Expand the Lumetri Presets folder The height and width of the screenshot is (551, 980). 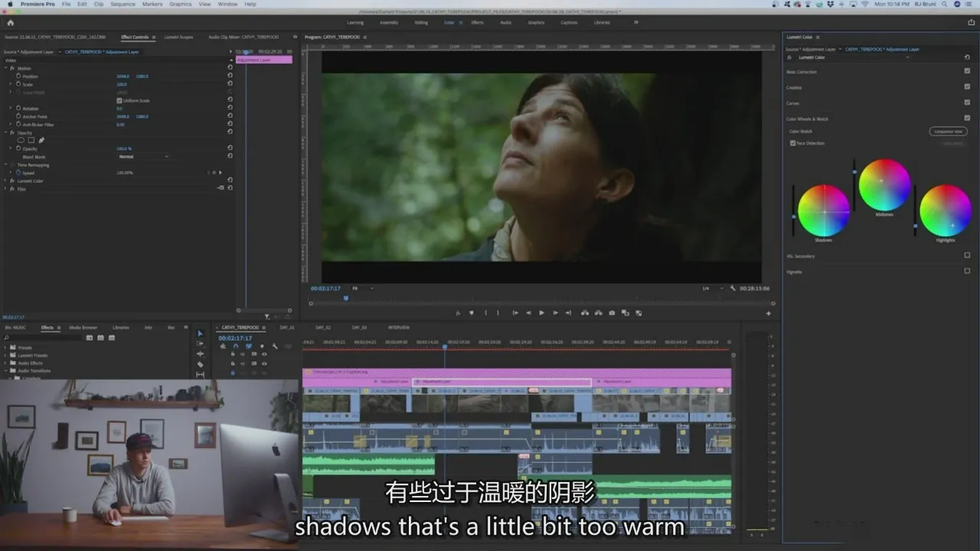click(6, 355)
